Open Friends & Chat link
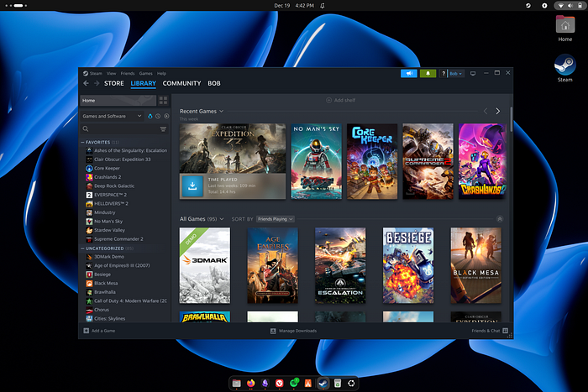588x392 pixels. click(486, 331)
